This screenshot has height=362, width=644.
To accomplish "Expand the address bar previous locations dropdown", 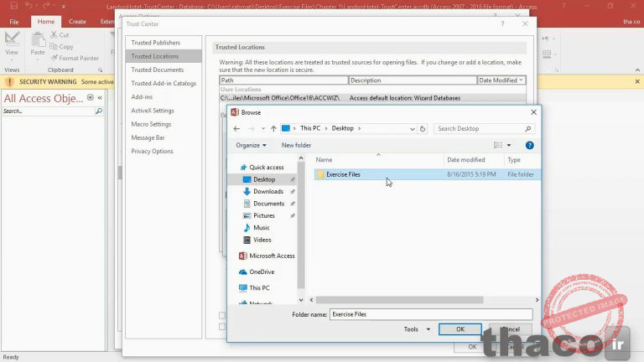I will (x=411, y=128).
